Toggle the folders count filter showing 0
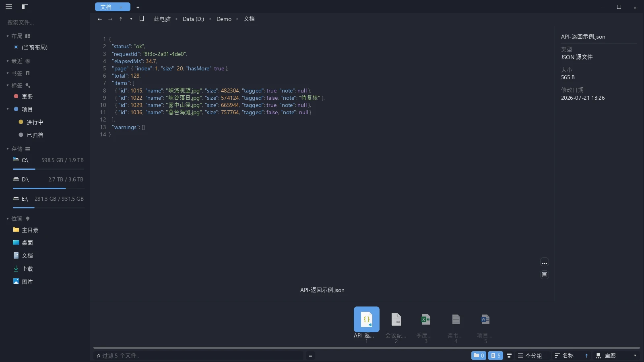 pos(479,356)
